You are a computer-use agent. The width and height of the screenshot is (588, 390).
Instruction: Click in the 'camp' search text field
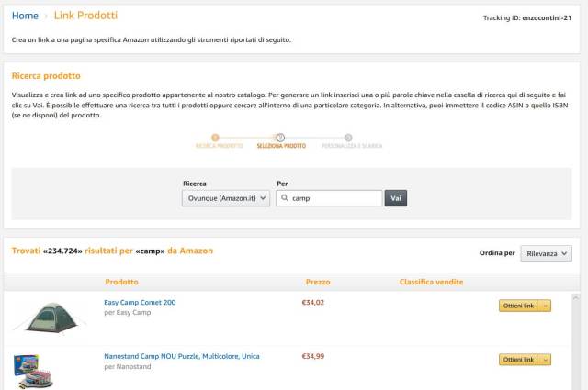coord(334,198)
